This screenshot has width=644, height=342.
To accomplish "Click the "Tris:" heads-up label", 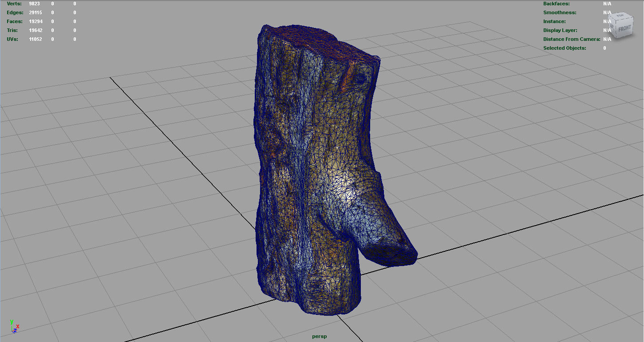I will pyautogui.click(x=13, y=30).
